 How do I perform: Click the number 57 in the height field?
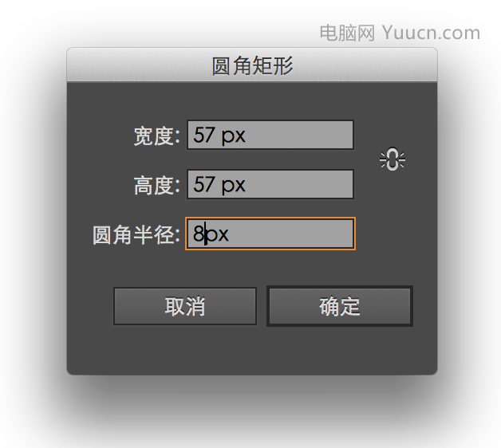pos(203,184)
